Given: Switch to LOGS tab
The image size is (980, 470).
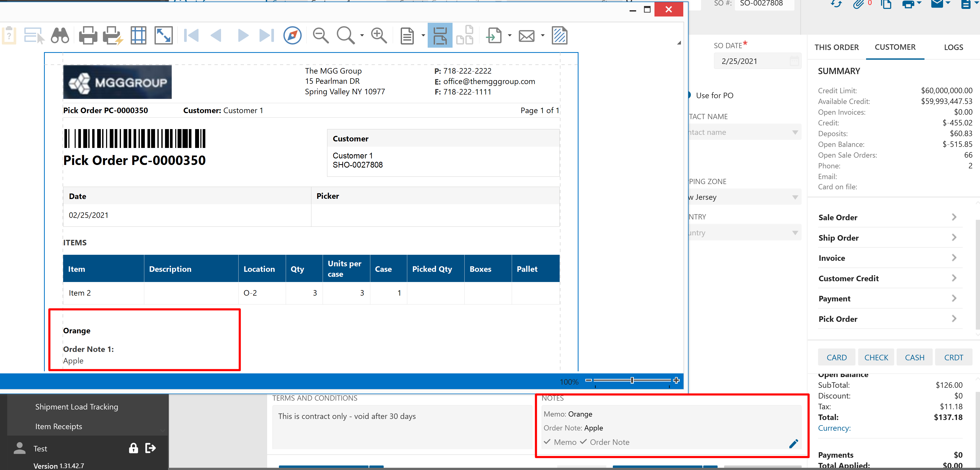Looking at the screenshot, I should coord(953,48).
